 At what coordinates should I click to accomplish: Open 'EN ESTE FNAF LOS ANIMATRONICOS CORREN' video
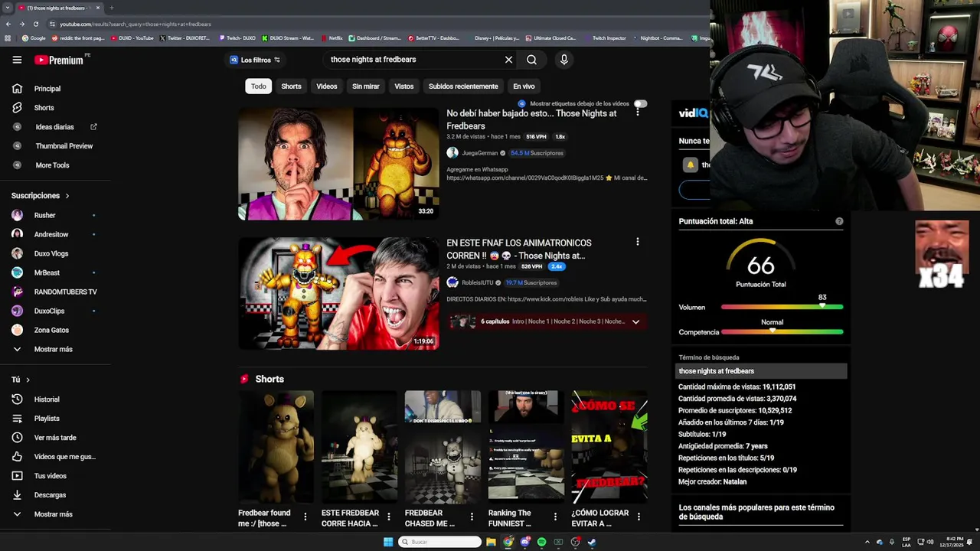(x=519, y=249)
